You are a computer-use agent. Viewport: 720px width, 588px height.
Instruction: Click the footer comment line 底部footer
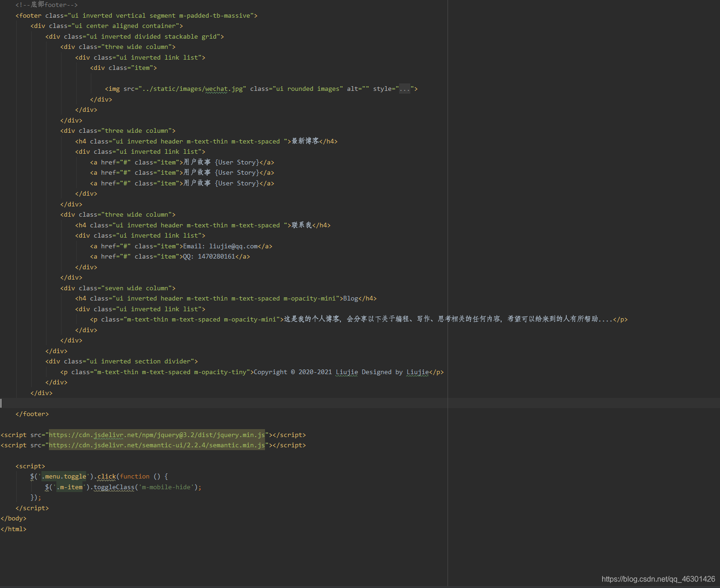tap(47, 5)
